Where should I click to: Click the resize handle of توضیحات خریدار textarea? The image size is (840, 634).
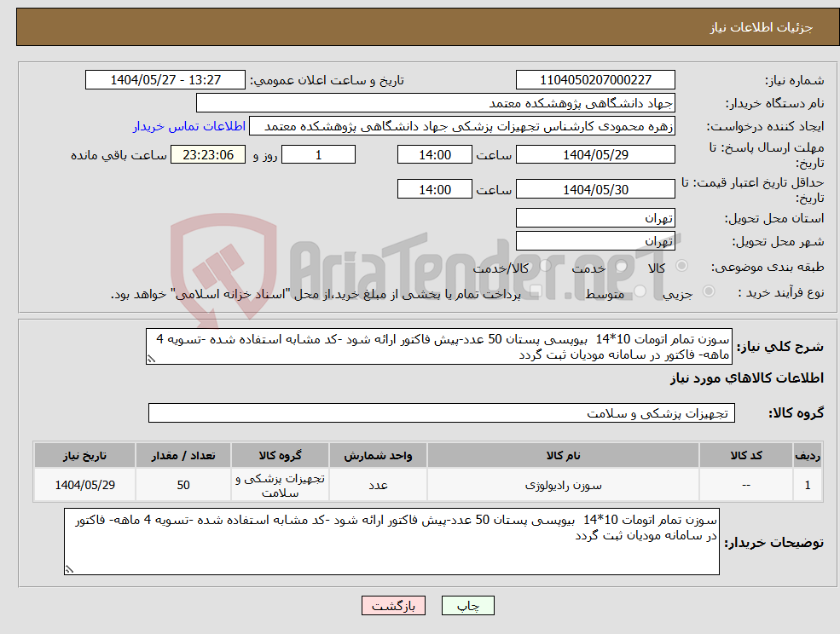(x=69, y=570)
